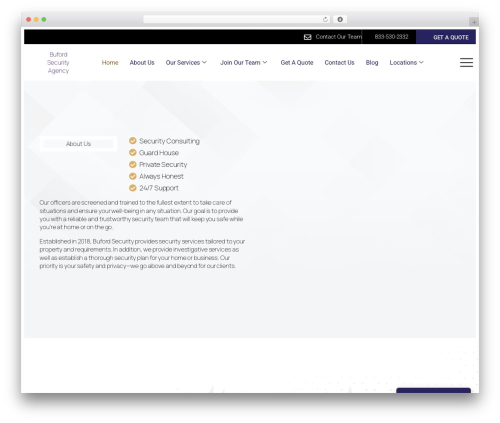Click the check icon beside Private Security

[x=133, y=164]
